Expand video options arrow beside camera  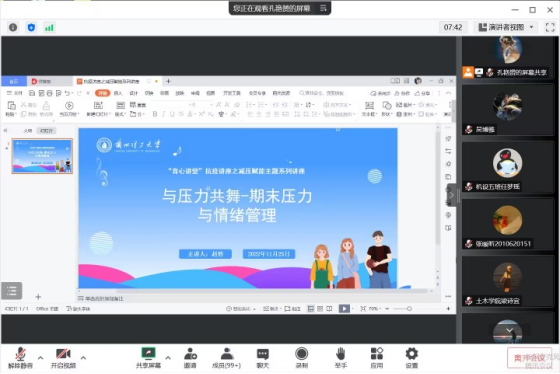tap(83, 358)
